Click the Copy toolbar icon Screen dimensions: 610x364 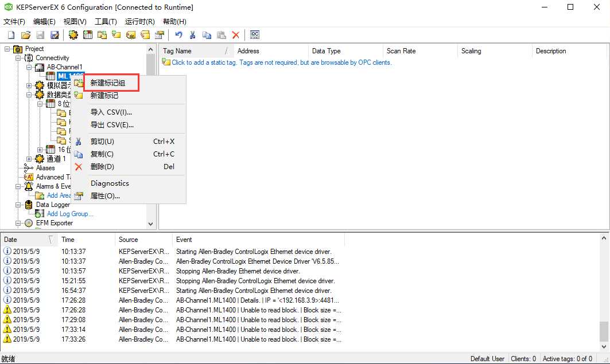pyautogui.click(x=207, y=35)
